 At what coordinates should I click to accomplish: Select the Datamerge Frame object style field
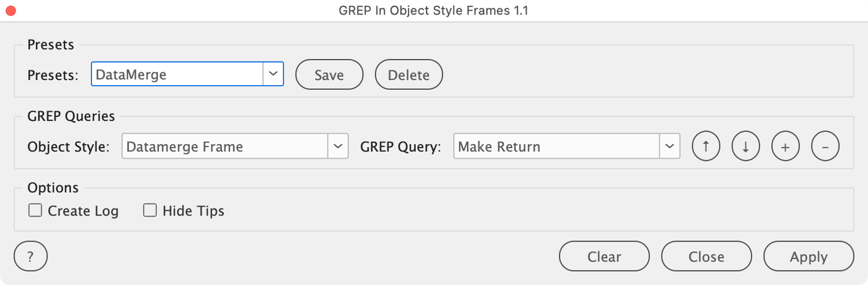click(x=225, y=147)
